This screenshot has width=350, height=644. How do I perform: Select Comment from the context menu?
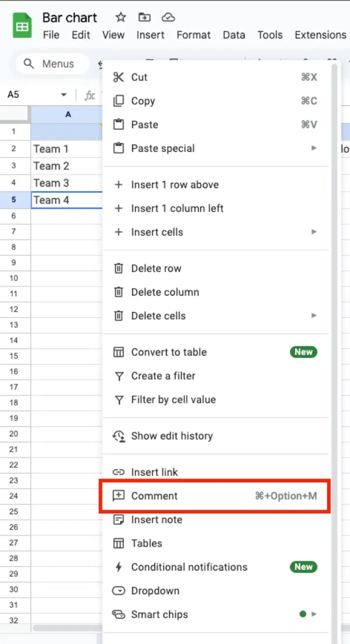point(154,496)
